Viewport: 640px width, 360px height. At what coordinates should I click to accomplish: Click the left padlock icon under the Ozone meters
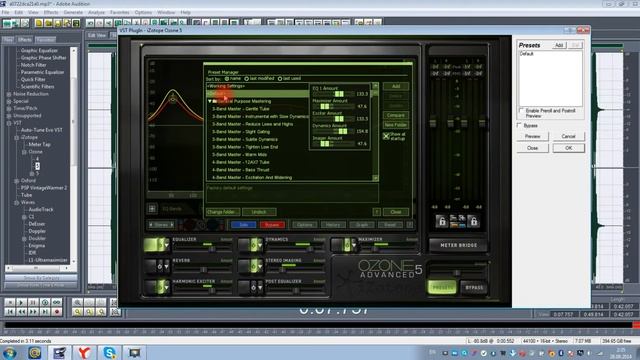[x=441, y=221]
